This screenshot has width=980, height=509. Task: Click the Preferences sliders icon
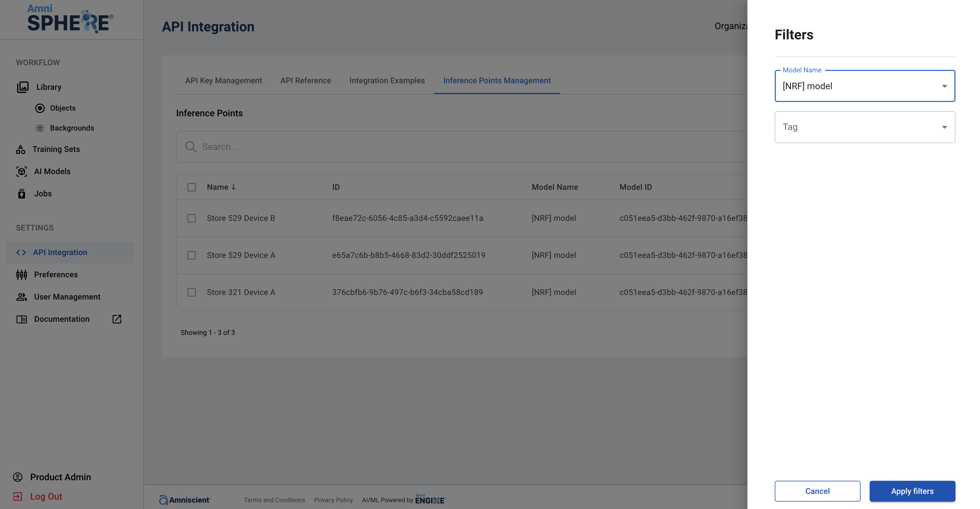22,275
